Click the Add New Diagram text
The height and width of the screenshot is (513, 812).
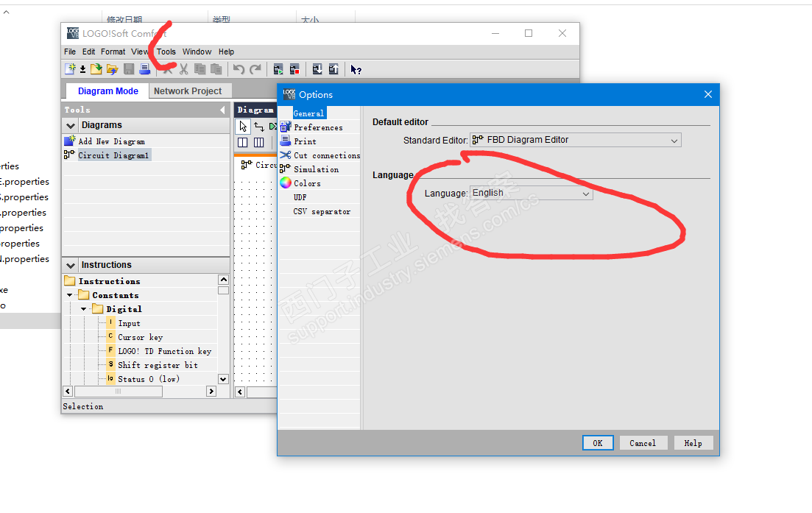(x=111, y=141)
